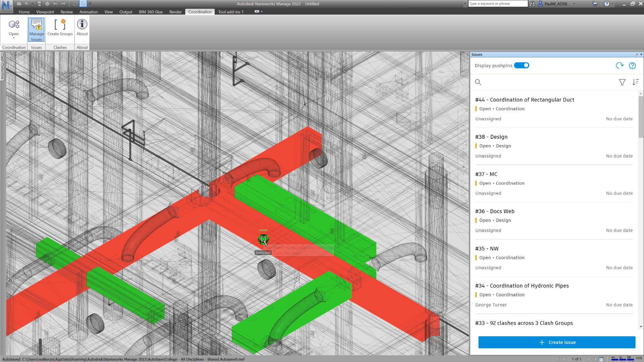Click the Issues panel help icon
Screen dimensions: 644x362
[632, 66]
